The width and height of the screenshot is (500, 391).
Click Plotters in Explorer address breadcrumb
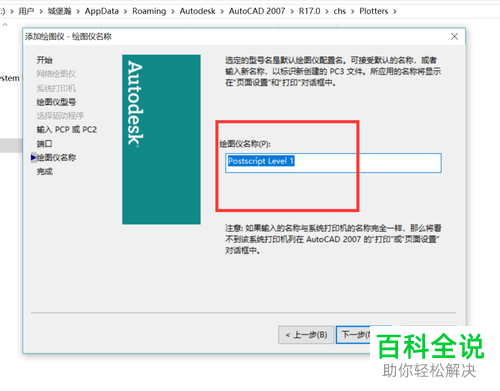374,11
